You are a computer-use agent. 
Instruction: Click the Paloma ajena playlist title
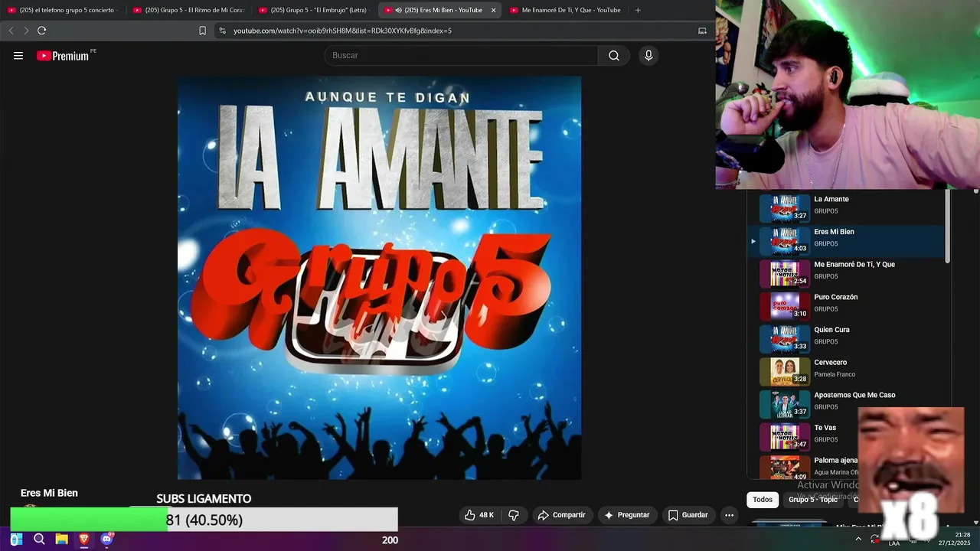[835, 461]
